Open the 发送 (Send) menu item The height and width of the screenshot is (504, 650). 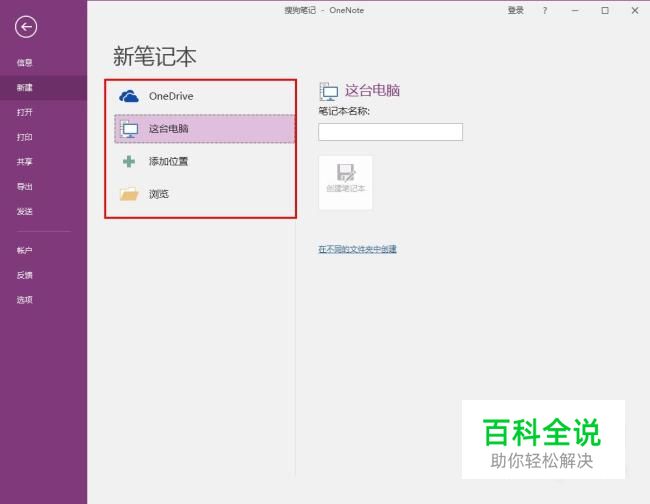pyautogui.click(x=24, y=211)
